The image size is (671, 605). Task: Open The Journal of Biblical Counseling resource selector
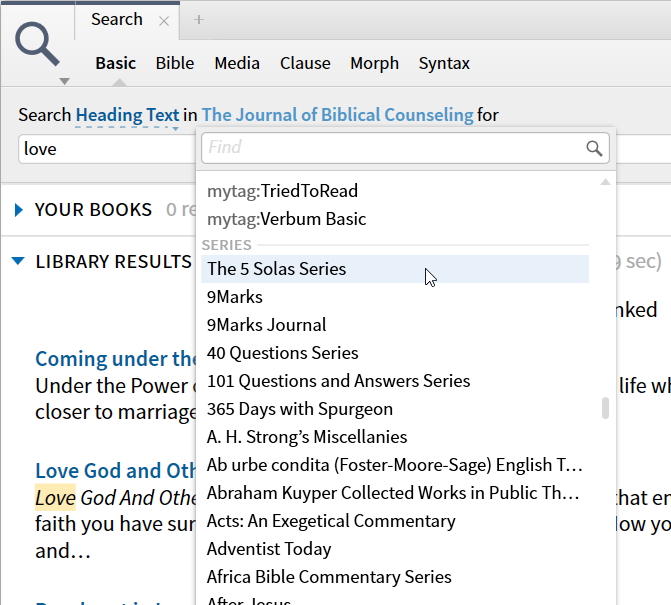click(337, 115)
